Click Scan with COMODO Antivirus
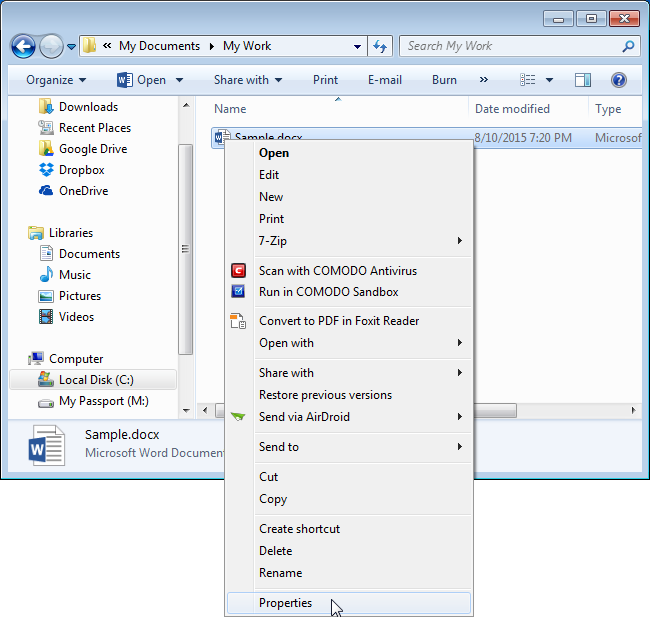Viewport: 650px width, 617px height. (348, 271)
